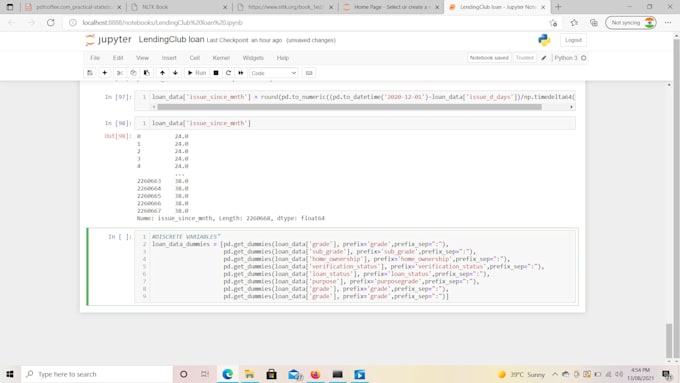The image size is (680, 383).
Task: Click the Not syncing profile button
Action: 631,23
